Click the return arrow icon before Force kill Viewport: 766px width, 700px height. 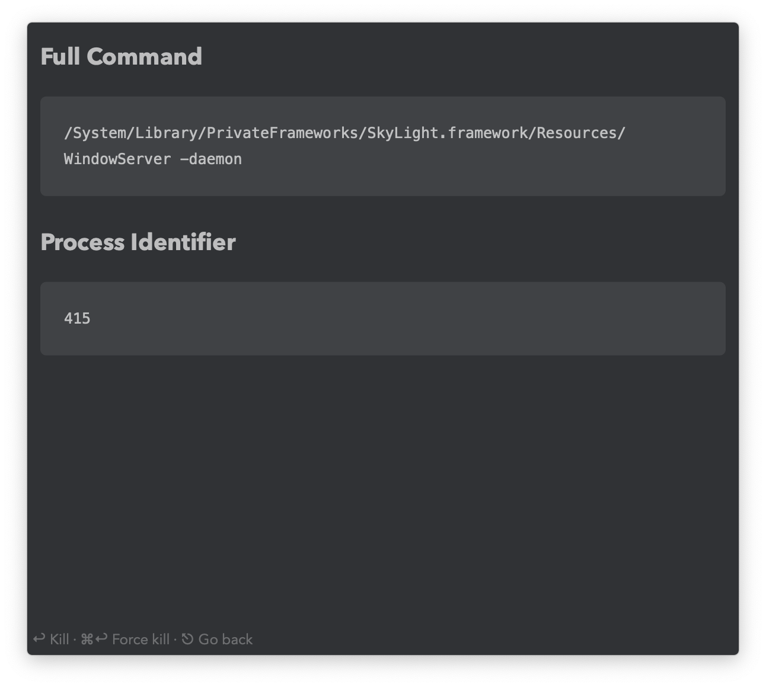(101, 638)
